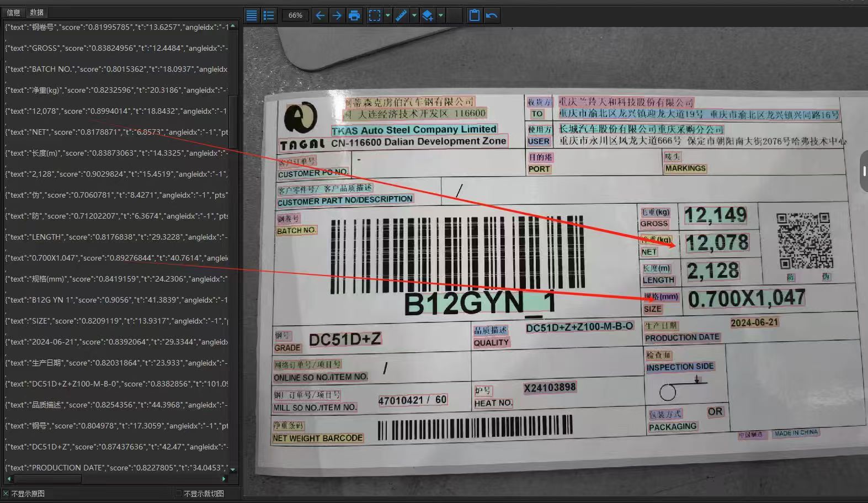Image resolution: width=868 pixels, height=503 pixels.
Task: Select the "2024-06-21" result row
Action: click(116, 342)
